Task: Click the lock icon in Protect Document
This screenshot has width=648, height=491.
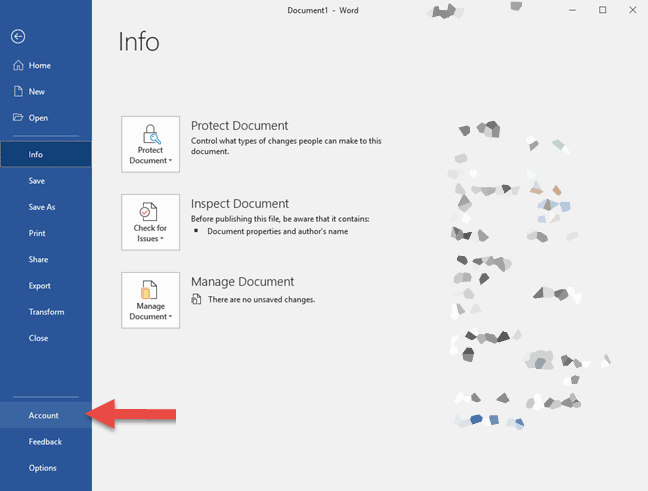Action: pyautogui.click(x=151, y=134)
